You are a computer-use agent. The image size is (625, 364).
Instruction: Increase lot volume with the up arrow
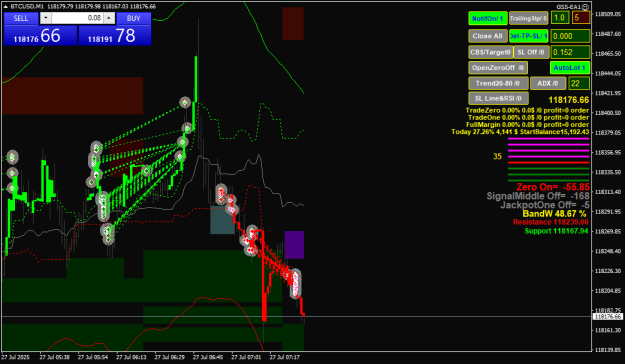tap(109, 18)
